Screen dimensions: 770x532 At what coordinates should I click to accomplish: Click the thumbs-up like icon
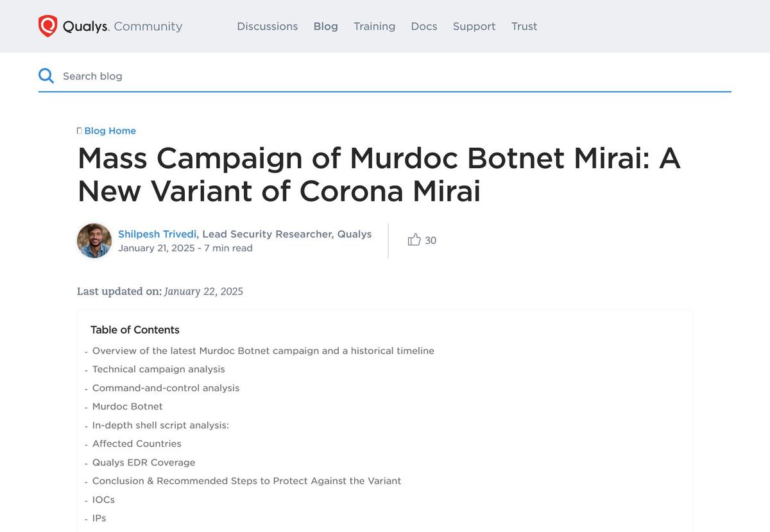click(x=415, y=240)
